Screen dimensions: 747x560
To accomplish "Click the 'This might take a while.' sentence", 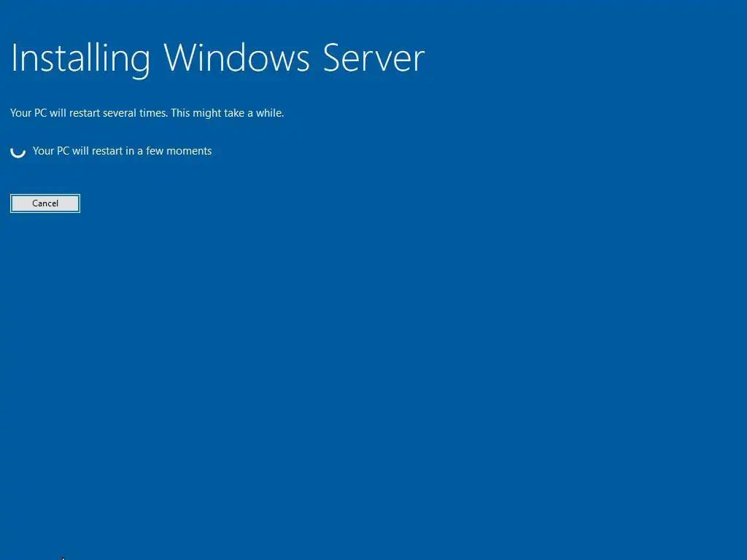I will [x=228, y=113].
